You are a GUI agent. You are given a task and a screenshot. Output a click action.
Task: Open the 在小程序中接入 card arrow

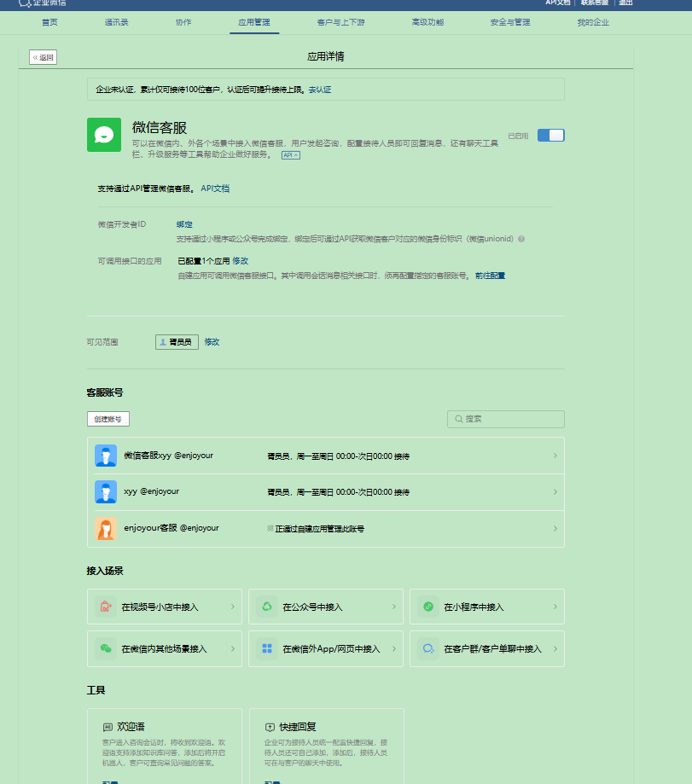click(555, 607)
